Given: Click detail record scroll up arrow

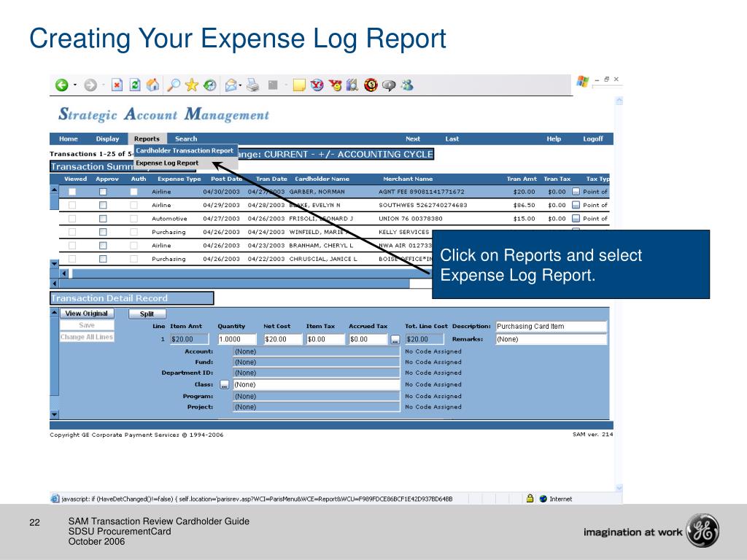Looking at the screenshot, I should coord(54,313).
